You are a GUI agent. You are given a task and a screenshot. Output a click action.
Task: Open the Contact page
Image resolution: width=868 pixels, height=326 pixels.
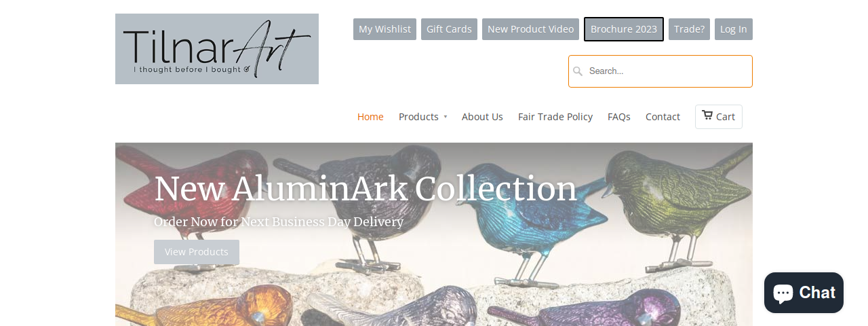point(663,117)
